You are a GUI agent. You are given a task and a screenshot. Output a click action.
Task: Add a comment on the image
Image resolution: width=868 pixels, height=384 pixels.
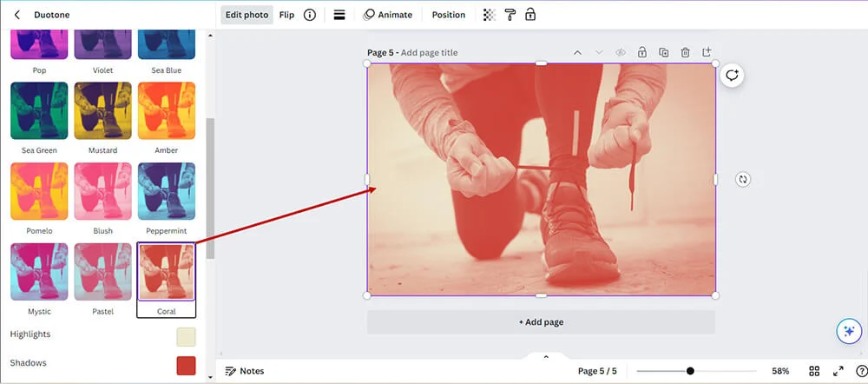pyautogui.click(x=732, y=76)
